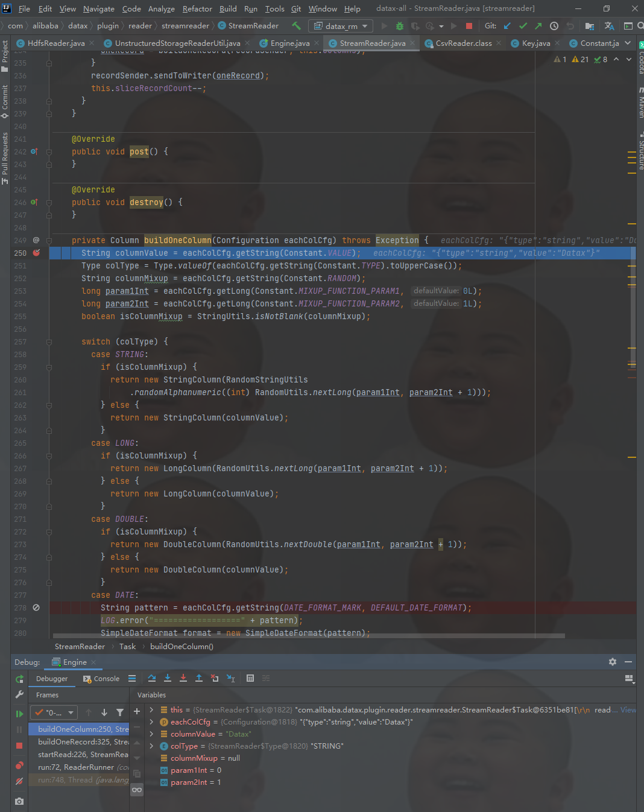Open Project tool window sidebar
This screenshot has width=644, height=812.
pos(5,55)
